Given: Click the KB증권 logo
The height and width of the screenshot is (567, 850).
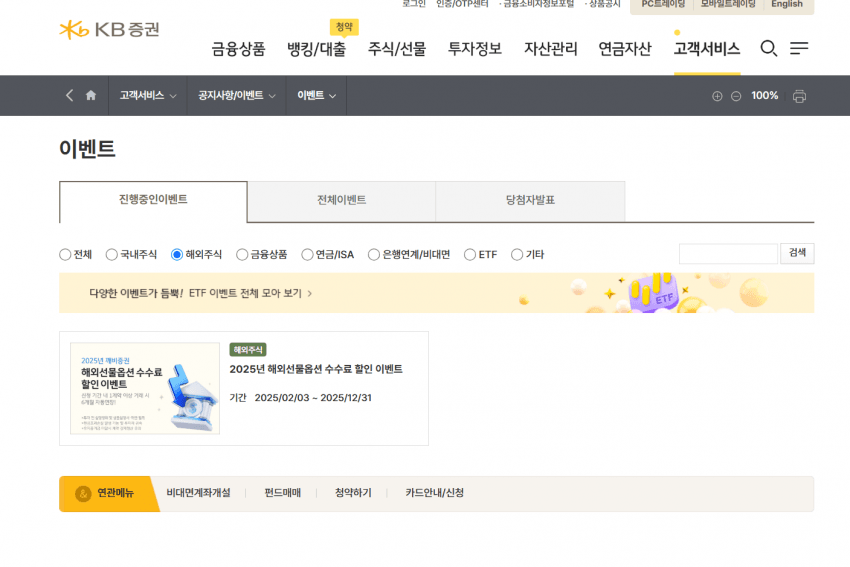Looking at the screenshot, I should point(109,30).
